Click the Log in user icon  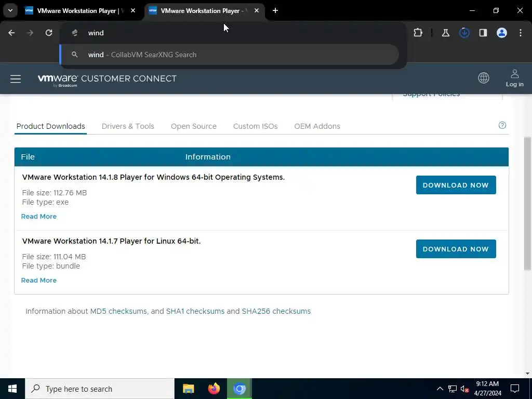[x=515, y=78]
